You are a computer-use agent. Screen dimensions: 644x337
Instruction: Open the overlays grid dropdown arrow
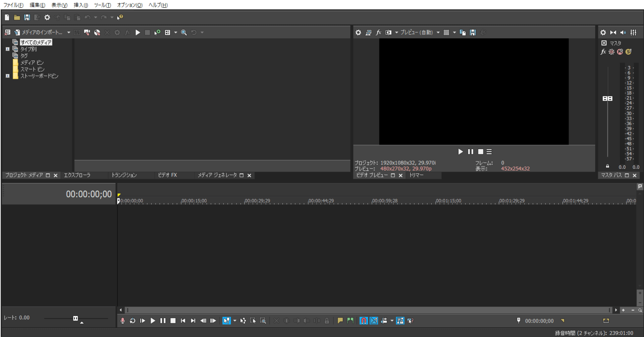pos(454,33)
